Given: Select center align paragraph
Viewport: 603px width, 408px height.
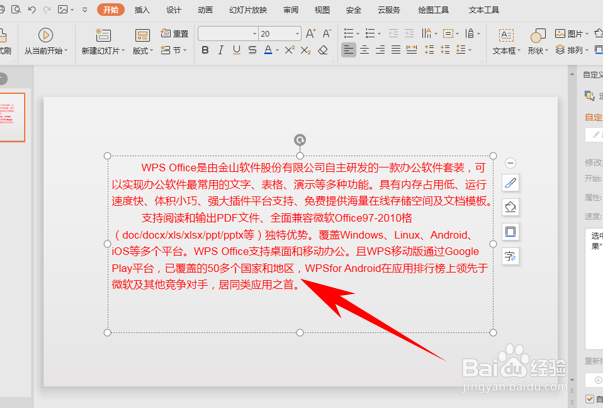Looking at the screenshot, I should [364, 50].
